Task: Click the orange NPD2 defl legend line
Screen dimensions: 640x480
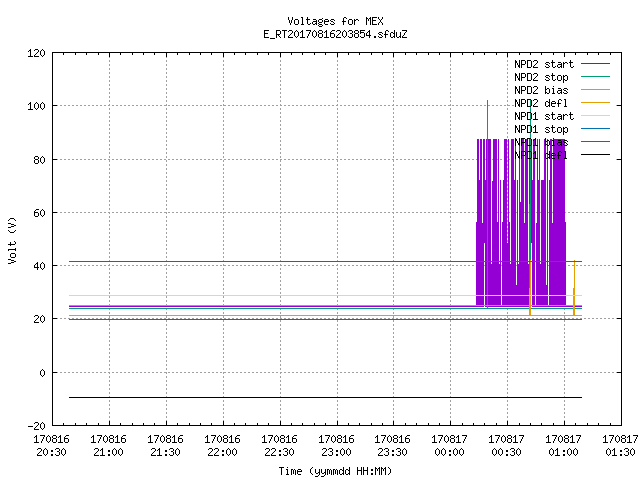Action: click(595, 102)
